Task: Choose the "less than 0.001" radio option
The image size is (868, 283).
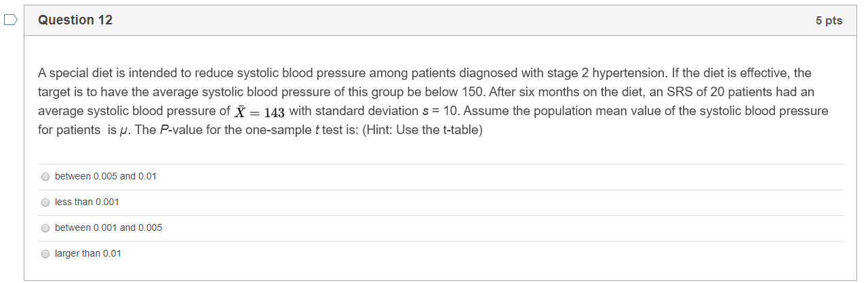Action: point(45,202)
